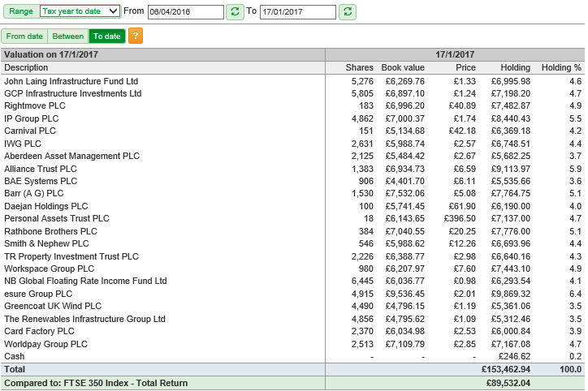Click the Total row label
Screen dimensions: 588x391
(x=15, y=370)
